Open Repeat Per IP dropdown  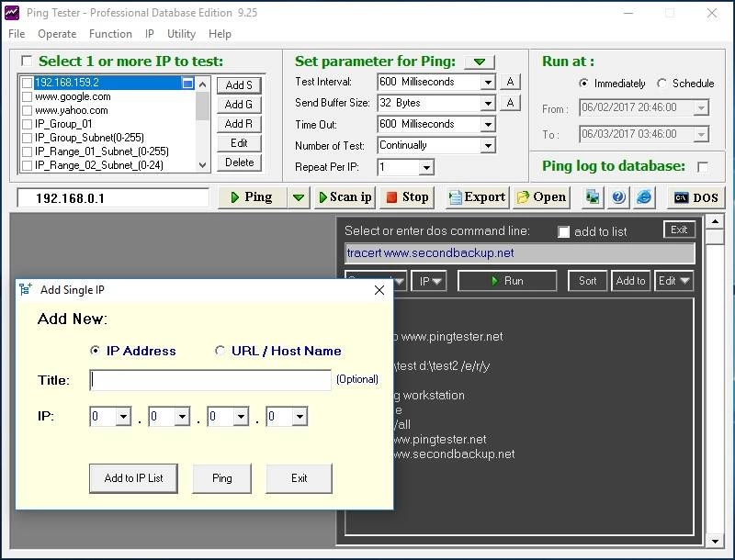click(x=426, y=167)
